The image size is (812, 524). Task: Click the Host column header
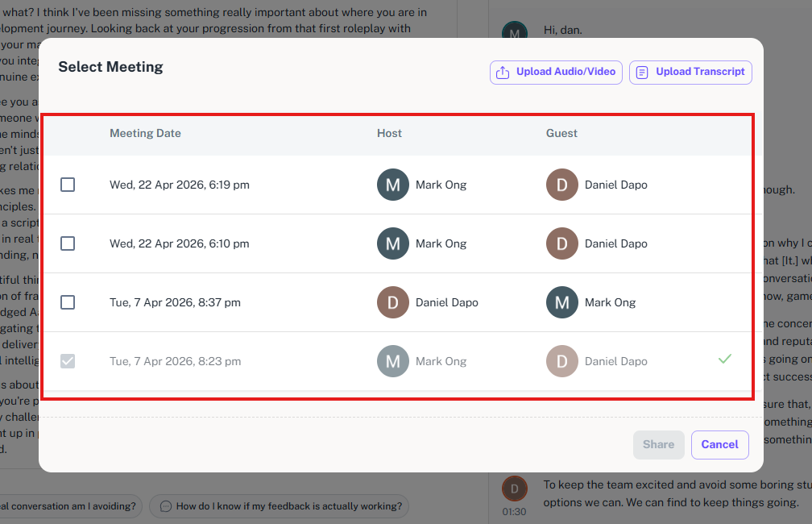(389, 133)
